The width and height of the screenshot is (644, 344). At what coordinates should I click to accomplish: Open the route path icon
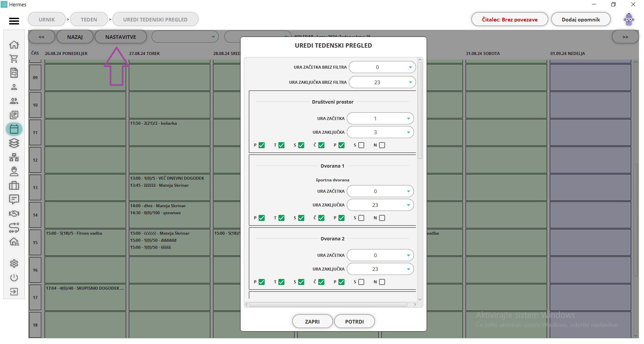pyautogui.click(x=14, y=228)
